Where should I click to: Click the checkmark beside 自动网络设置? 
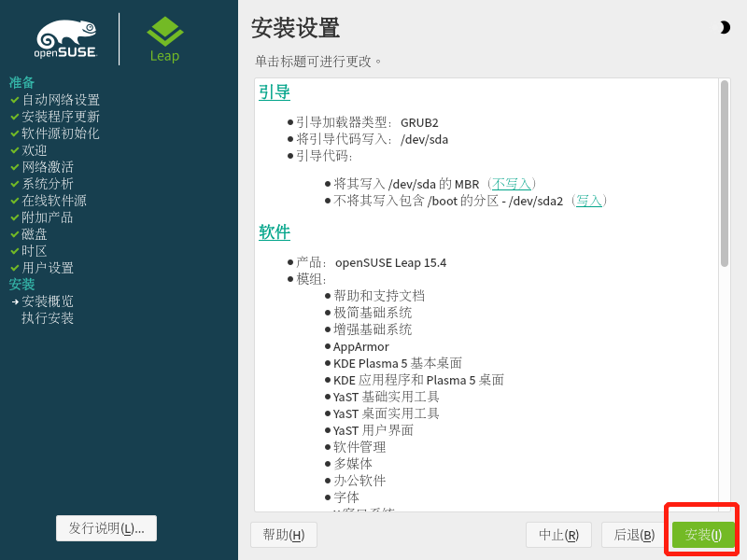pos(14,100)
